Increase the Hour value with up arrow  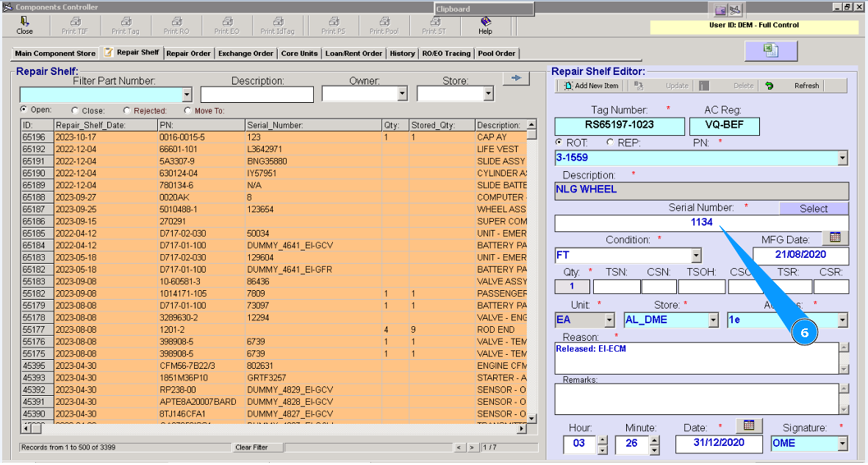[602, 439]
